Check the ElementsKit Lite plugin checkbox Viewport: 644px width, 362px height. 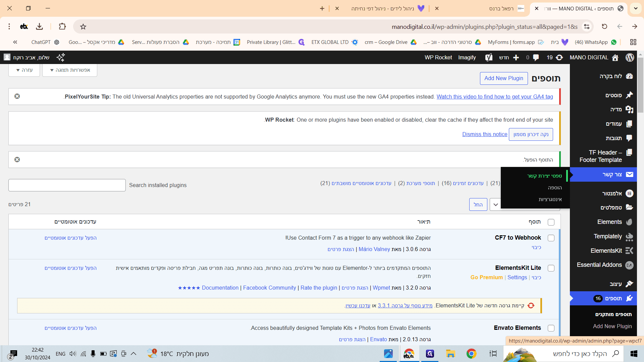coord(551,268)
